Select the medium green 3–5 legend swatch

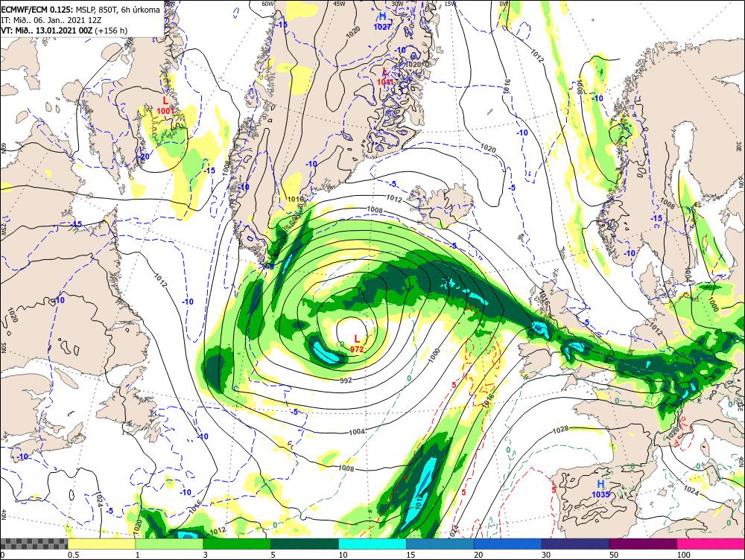pos(237,544)
